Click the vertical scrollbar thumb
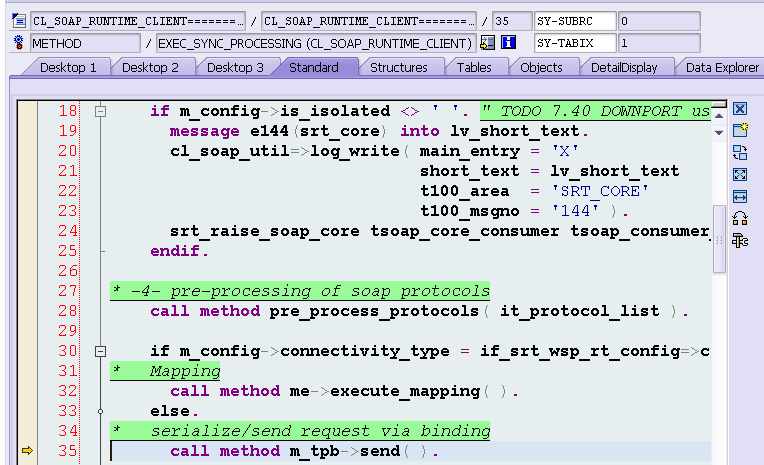The width and height of the screenshot is (764, 465). [719, 239]
